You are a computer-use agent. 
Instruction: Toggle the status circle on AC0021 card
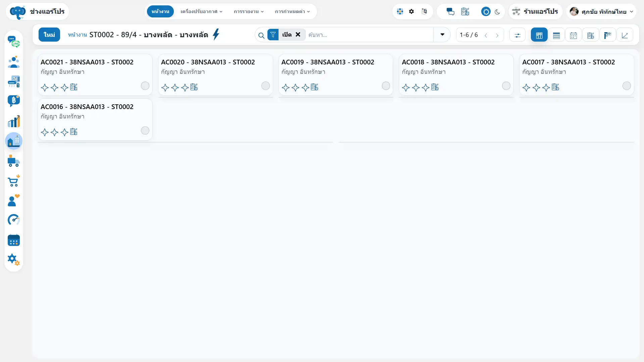point(145,86)
